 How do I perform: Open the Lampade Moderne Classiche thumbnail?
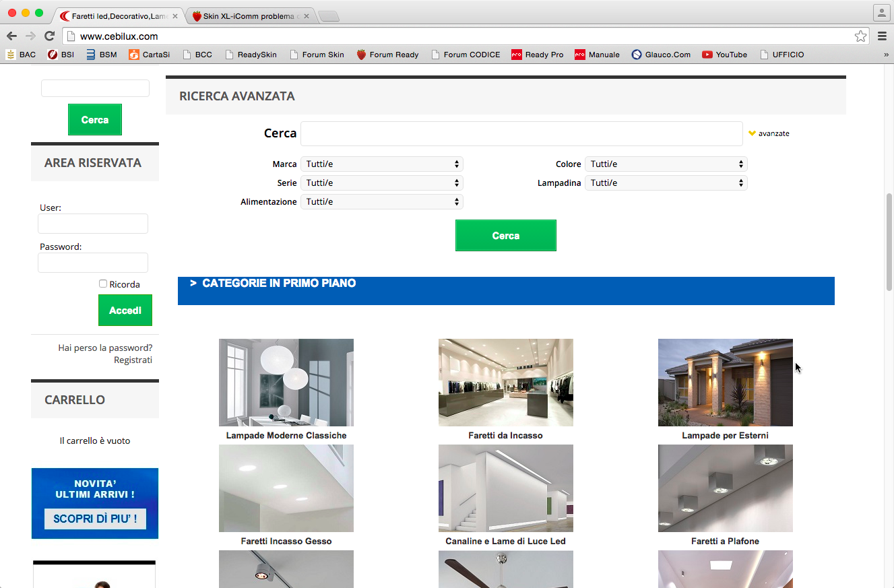286,383
